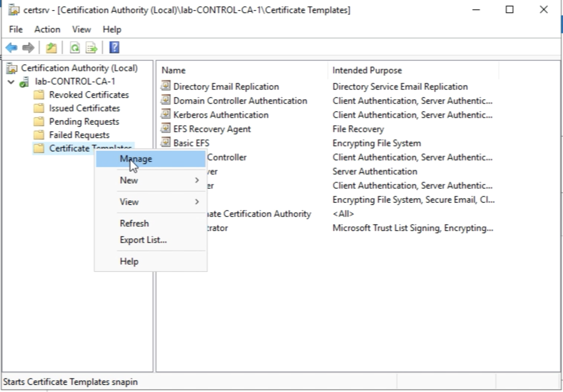Choose Manage from the context menu
This screenshot has width=563, height=392.
(x=136, y=159)
